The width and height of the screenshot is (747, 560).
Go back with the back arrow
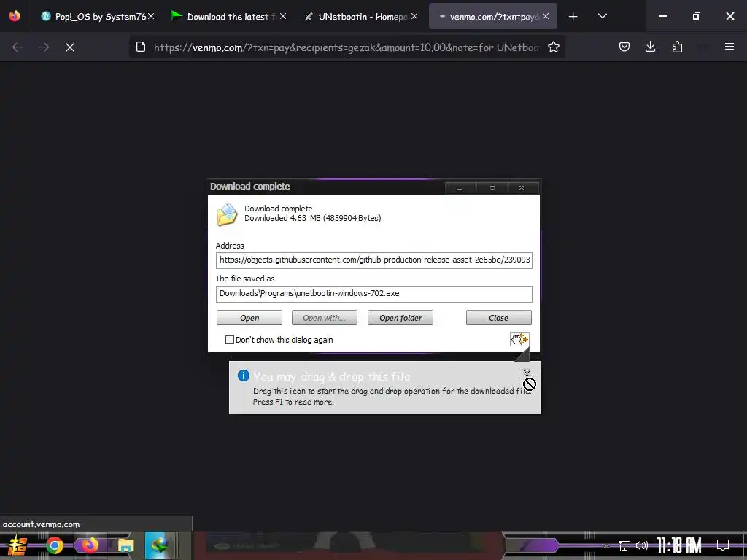coord(18,47)
